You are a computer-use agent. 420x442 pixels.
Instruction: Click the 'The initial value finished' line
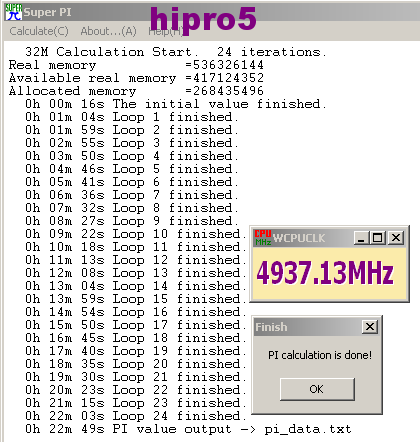tap(176, 104)
